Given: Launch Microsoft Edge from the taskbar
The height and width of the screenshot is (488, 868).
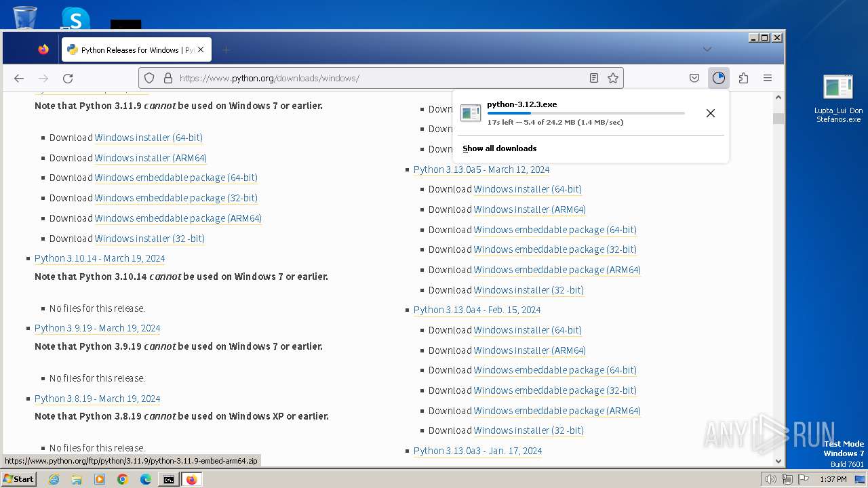Looking at the screenshot, I should pyautogui.click(x=146, y=479).
